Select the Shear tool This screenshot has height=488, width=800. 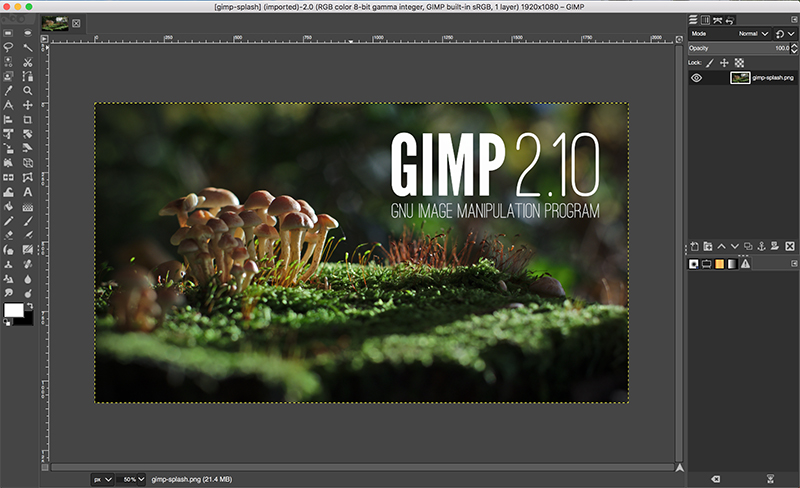pos(28,148)
